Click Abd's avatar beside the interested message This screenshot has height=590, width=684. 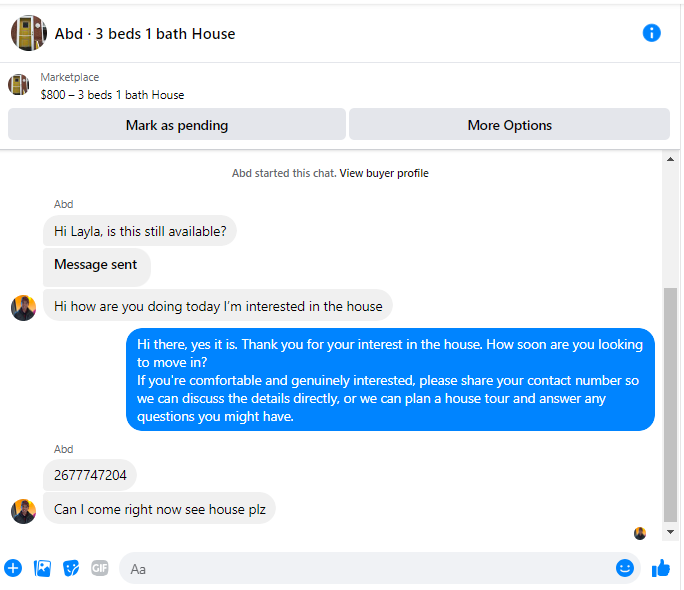[x=24, y=307]
